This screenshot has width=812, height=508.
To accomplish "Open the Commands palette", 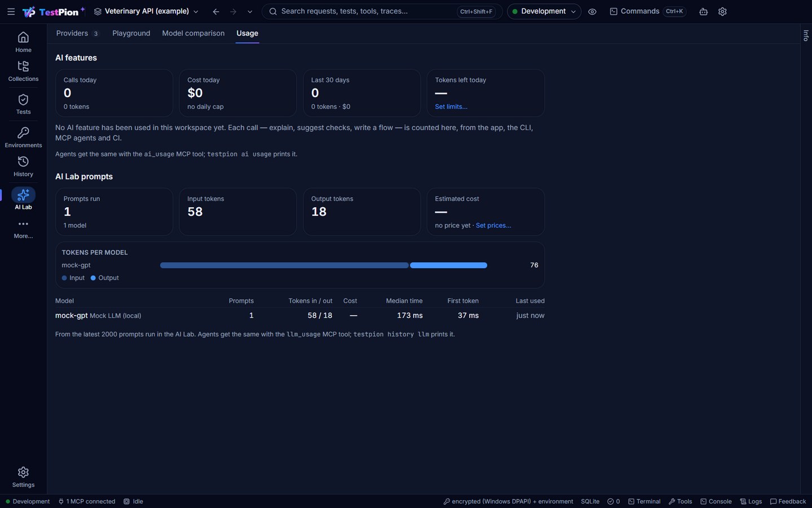I will click(648, 11).
